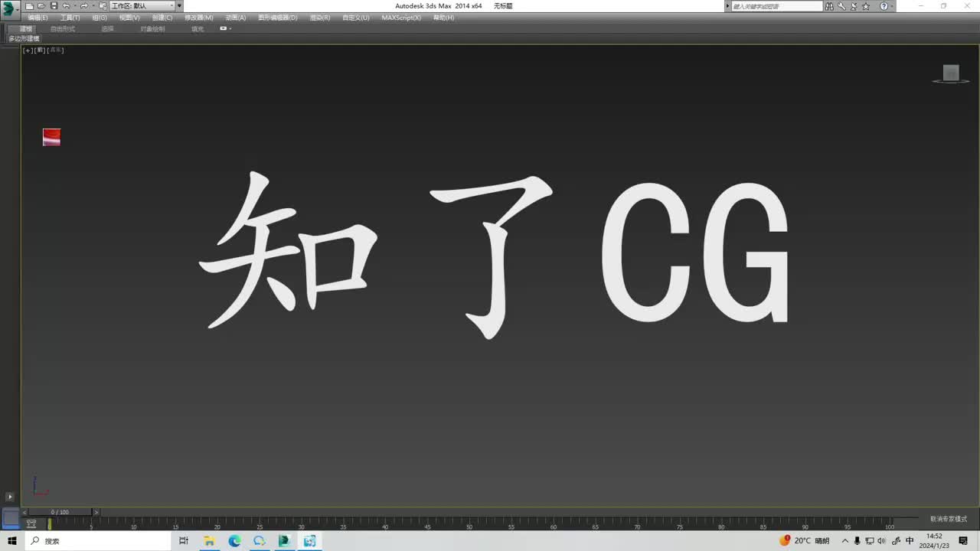
Task: Show hidden system tray icons
Action: [844, 541]
